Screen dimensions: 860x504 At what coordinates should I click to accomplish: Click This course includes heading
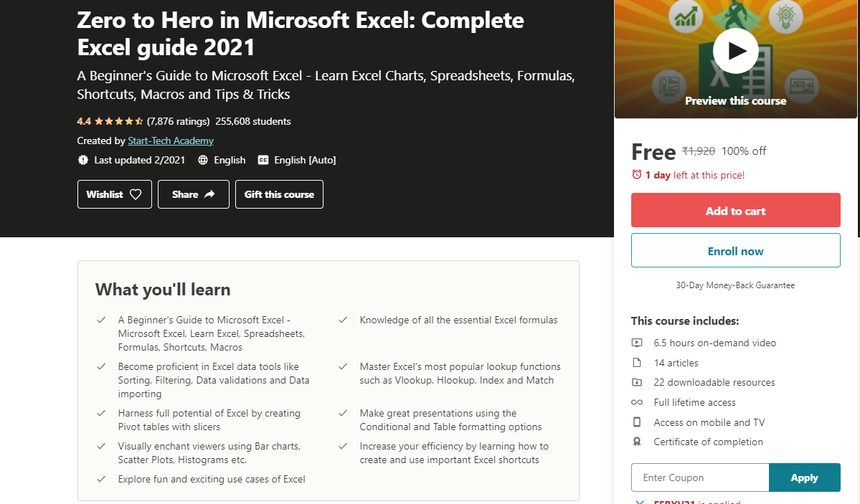pyautogui.click(x=684, y=321)
